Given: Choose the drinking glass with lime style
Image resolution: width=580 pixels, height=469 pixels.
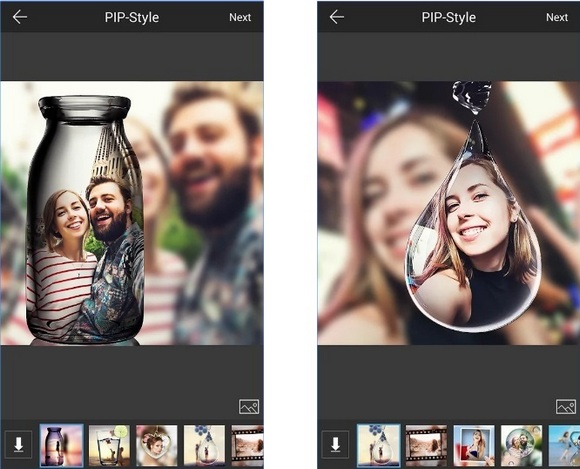Looking at the screenshot, I should [x=109, y=445].
